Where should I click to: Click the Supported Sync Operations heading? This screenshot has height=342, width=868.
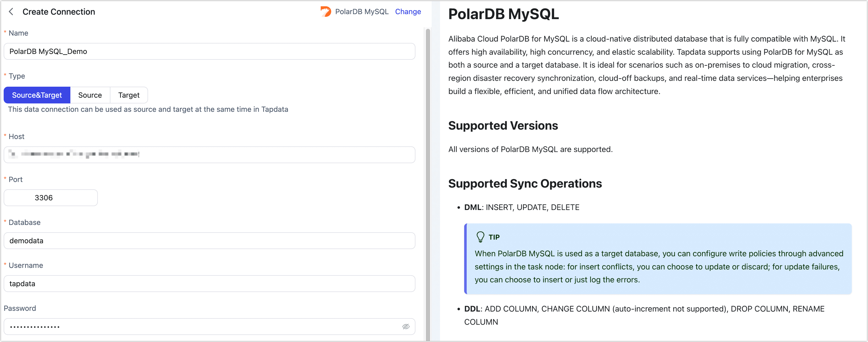(525, 184)
